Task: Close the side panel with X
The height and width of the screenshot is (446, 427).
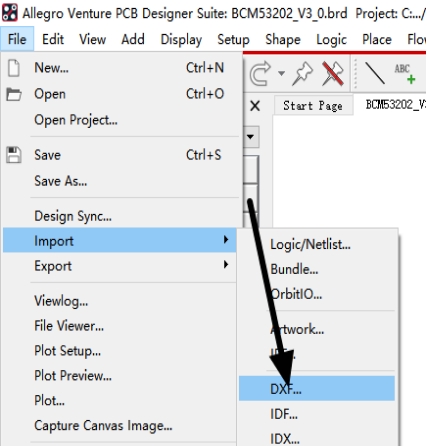Action: pos(255,106)
